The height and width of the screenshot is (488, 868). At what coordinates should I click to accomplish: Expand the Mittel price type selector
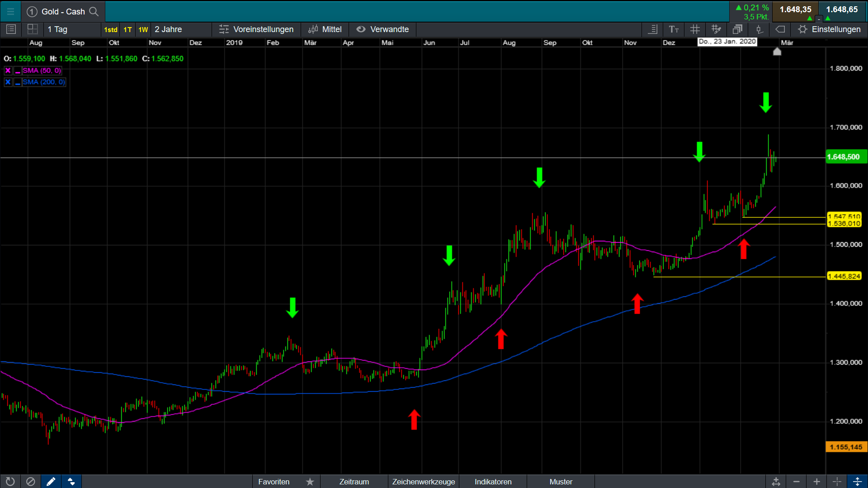325,29
